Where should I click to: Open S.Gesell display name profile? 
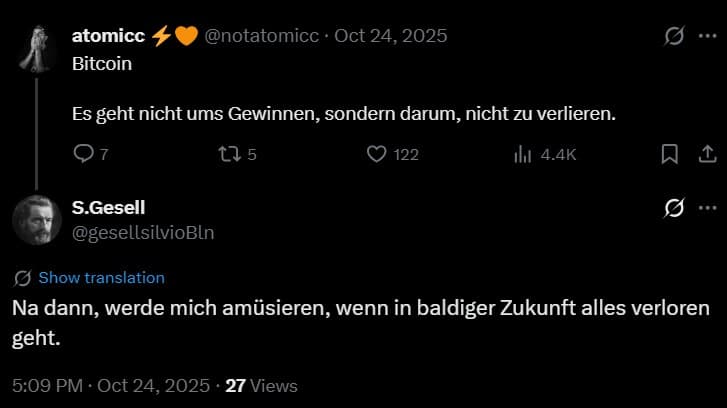108,207
